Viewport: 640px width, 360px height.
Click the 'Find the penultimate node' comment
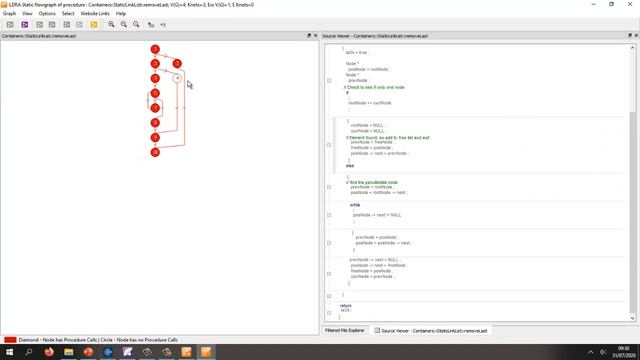372,182
